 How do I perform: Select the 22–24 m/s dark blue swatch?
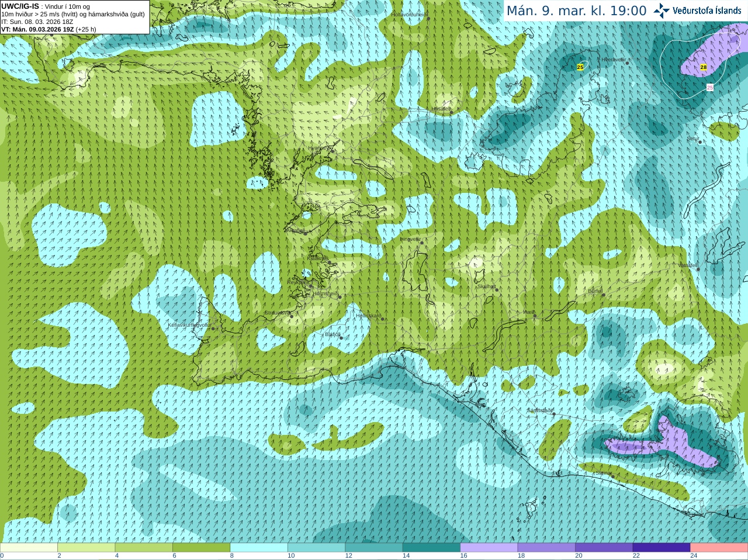tap(662, 548)
